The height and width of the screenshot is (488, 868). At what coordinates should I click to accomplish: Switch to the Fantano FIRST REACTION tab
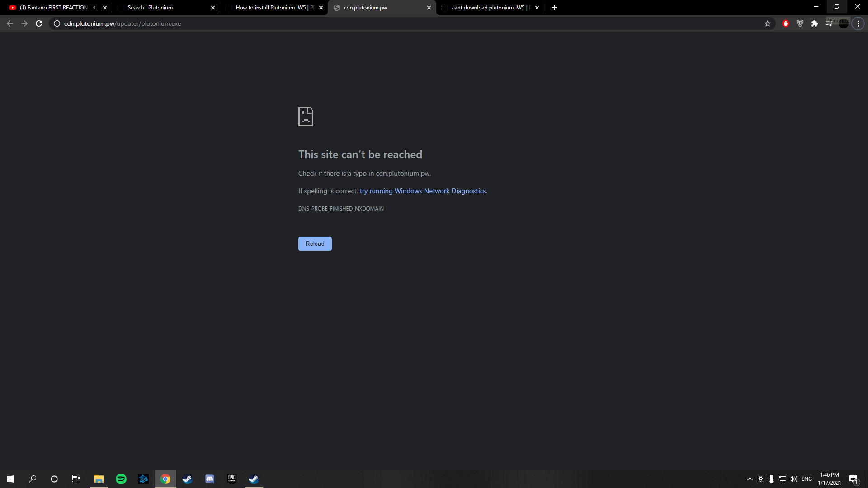53,8
